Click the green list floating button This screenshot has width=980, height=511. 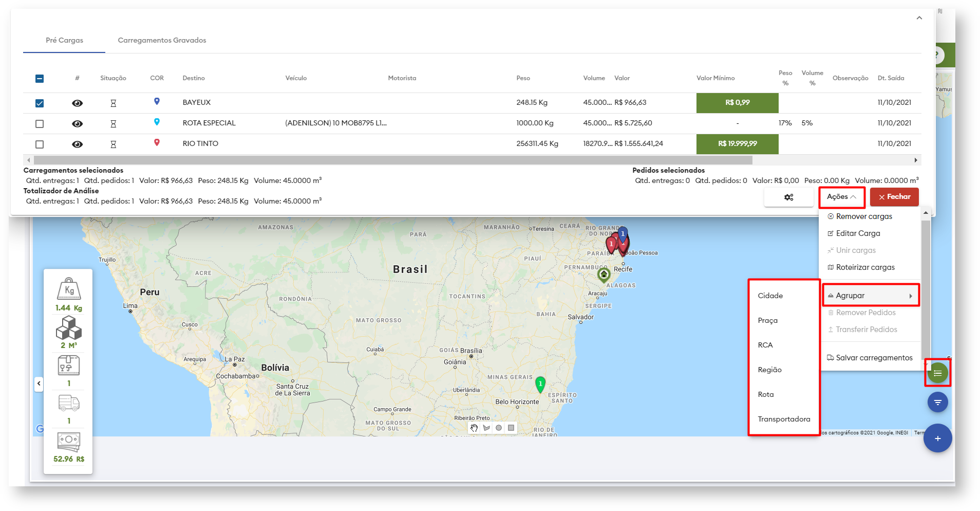[x=938, y=373]
